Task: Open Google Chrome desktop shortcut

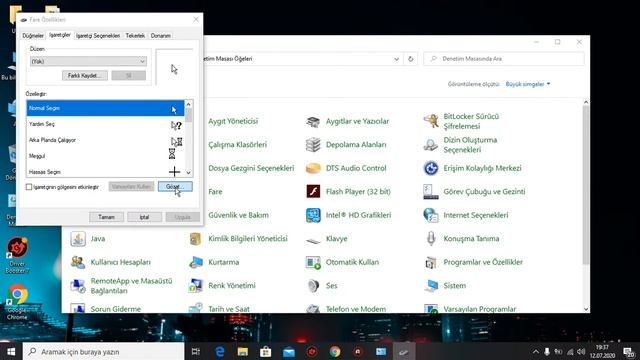Action: 17,301
